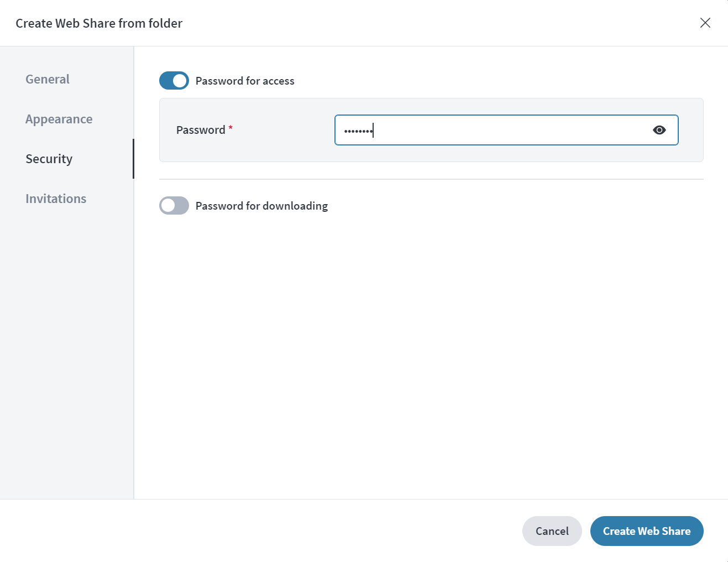Open the General tab
The height and width of the screenshot is (562, 728).
point(48,79)
